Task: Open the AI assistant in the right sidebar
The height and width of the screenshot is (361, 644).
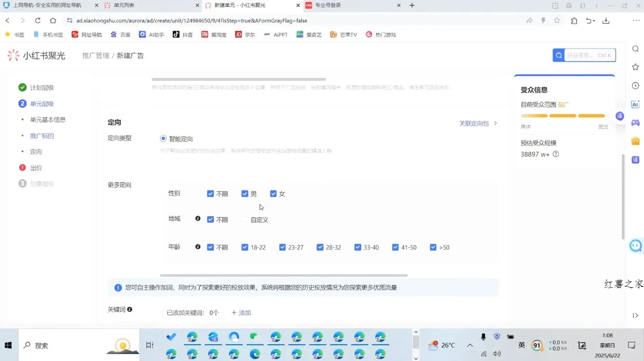Action: (635, 104)
